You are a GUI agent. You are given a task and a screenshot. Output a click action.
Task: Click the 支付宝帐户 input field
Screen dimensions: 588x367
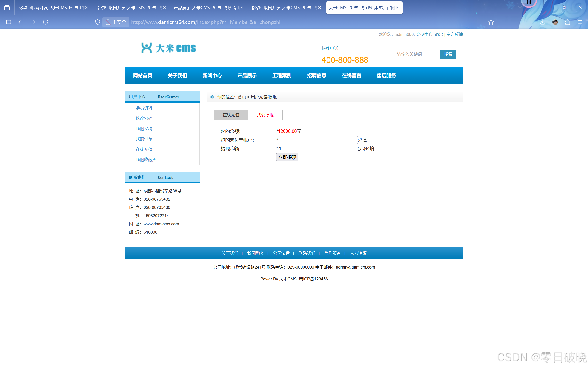tap(318, 140)
